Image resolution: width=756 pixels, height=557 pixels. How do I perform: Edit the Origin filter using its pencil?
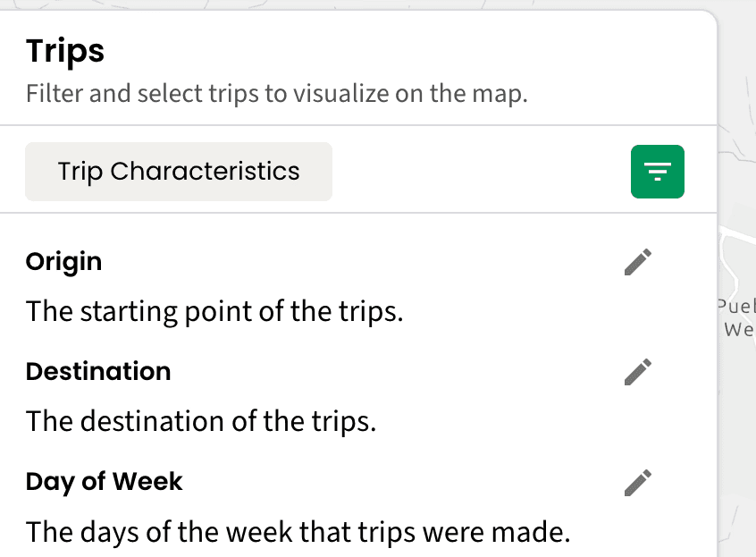637,263
